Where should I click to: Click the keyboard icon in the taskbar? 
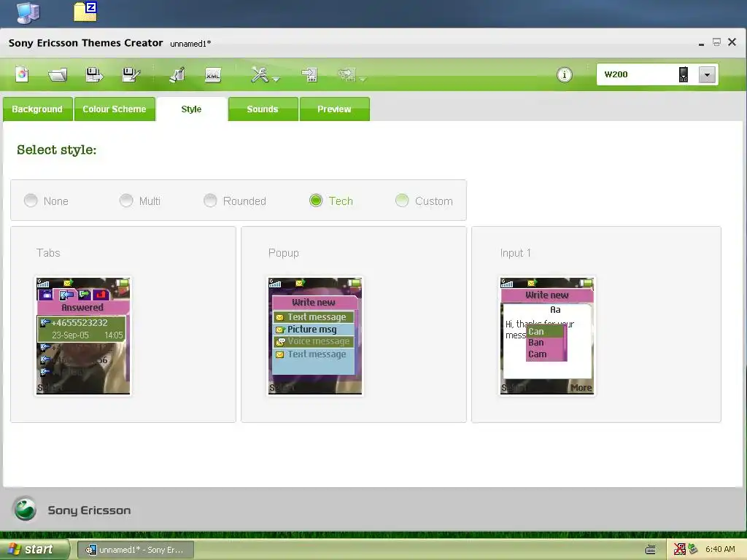(650, 550)
